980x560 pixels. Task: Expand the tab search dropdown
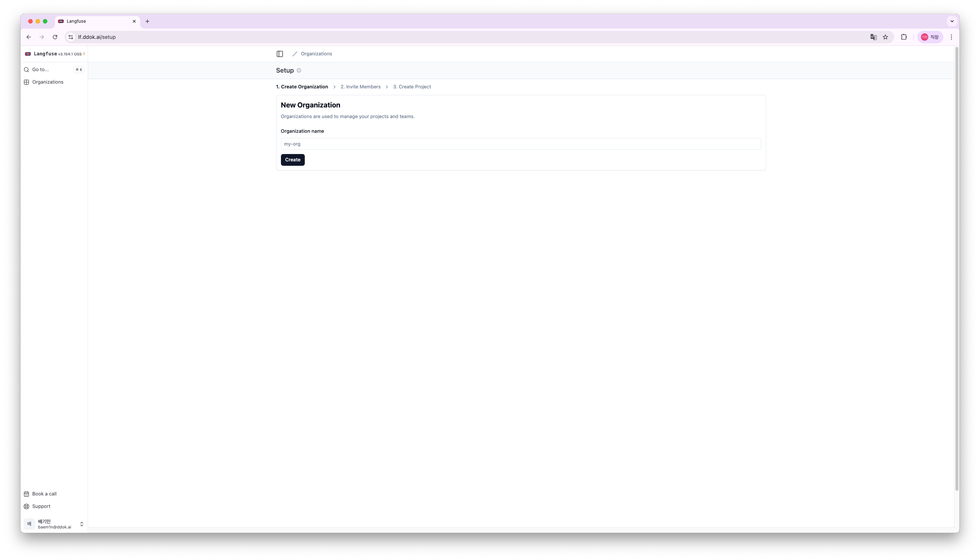point(952,21)
